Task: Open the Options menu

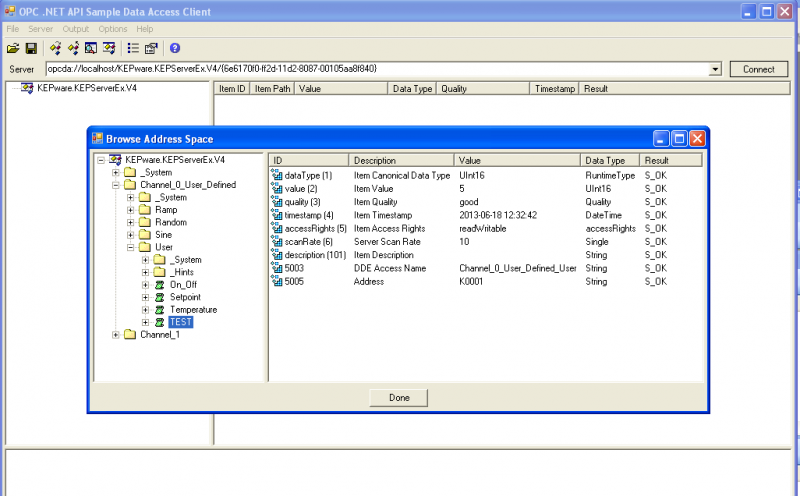Action: click(113, 29)
